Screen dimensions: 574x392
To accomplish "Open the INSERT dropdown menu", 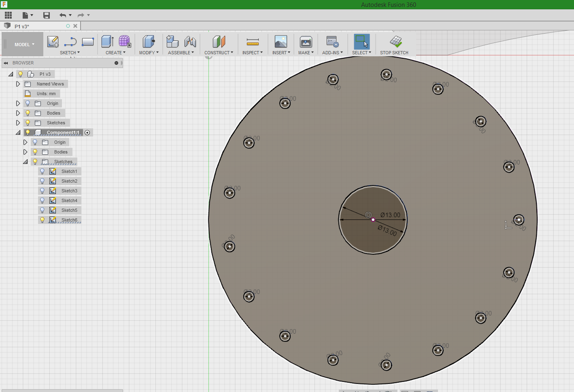I will click(x=281, y=53).
